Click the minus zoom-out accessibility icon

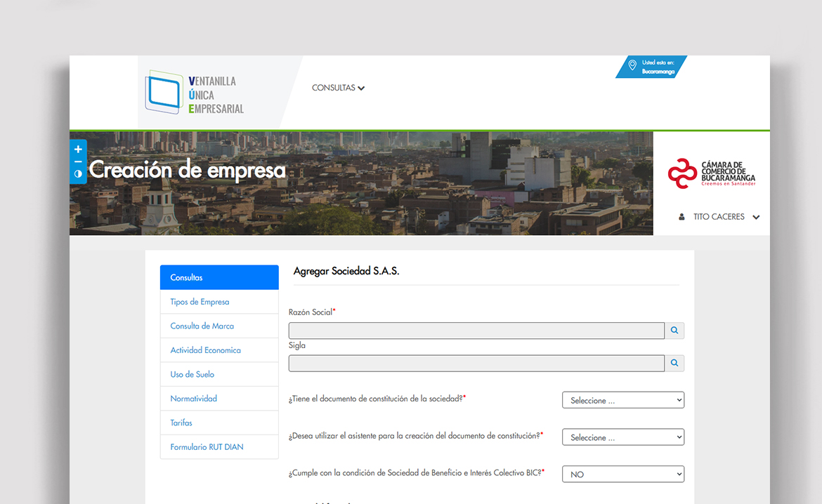(x=78, y=162)
